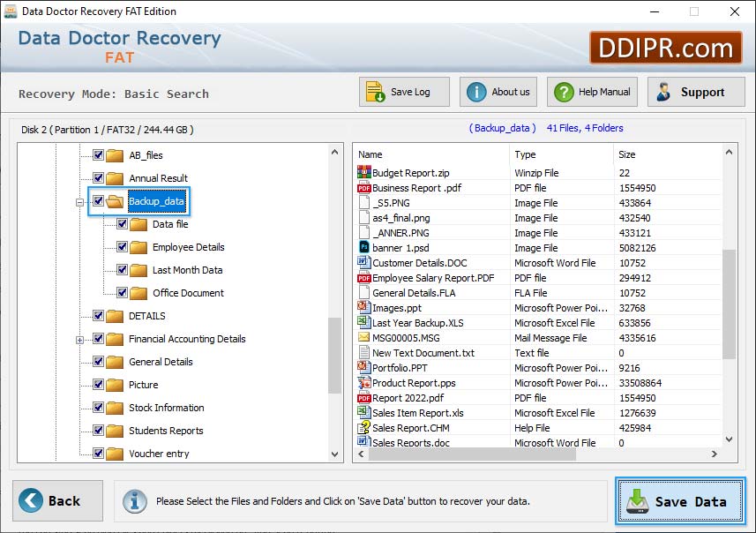Click the PowerPoint icon of Images.ppt
Viewport: 756px width, 533px height.
[x=363, y=307]
